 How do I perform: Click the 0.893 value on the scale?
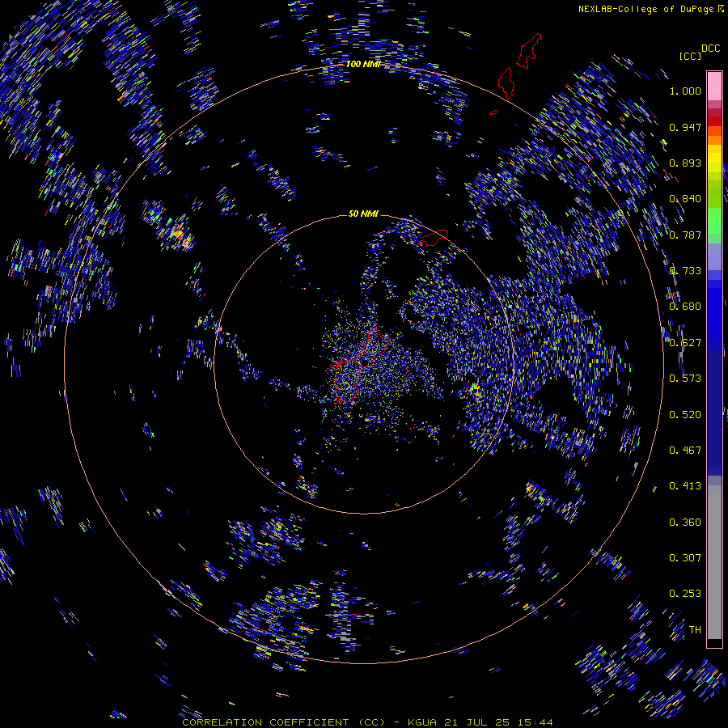tap(685, 163)
